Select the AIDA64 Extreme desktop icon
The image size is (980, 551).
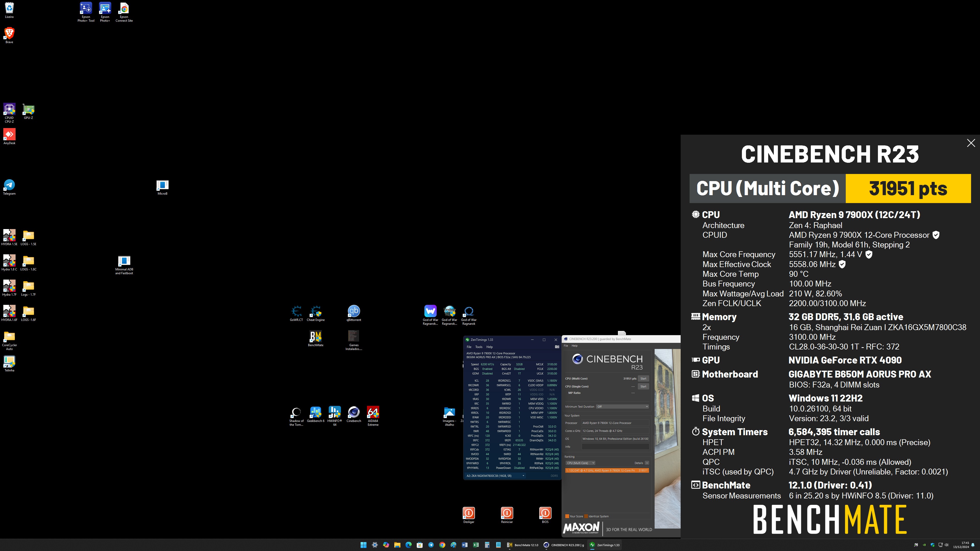(373, 416)
